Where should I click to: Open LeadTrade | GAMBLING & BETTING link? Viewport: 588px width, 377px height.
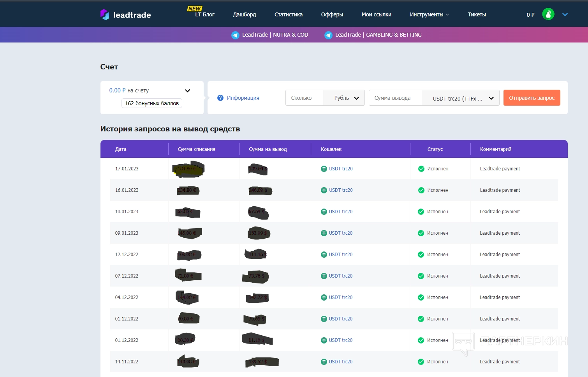[x=378, y=35]
